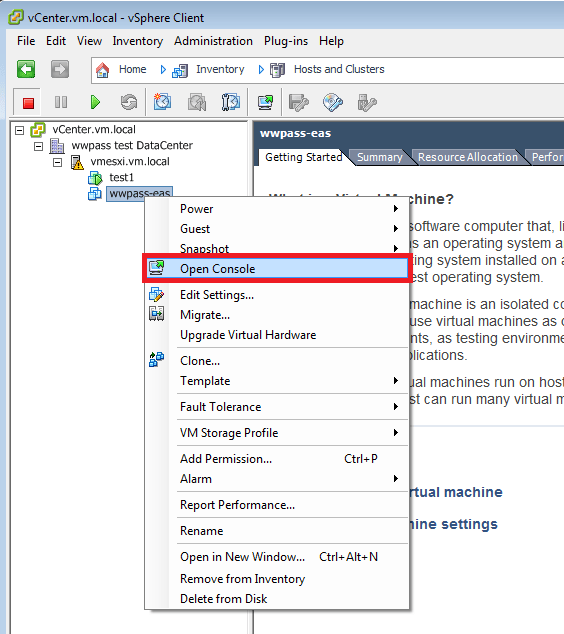Screen dimensions: 564x634
Task: Collapse the wwpass test DataCenter node
Action: coord(38,146)
